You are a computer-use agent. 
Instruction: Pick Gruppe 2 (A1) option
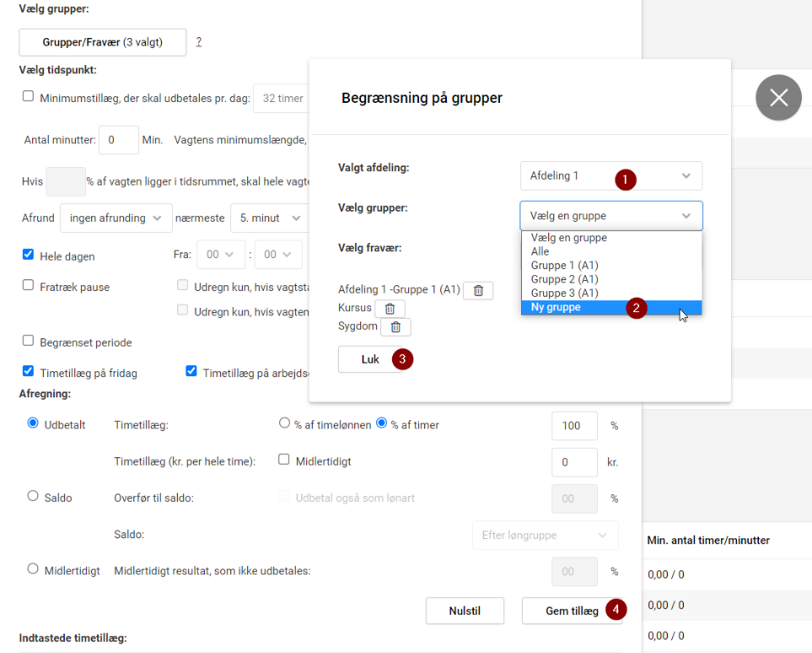click(564, 279)
